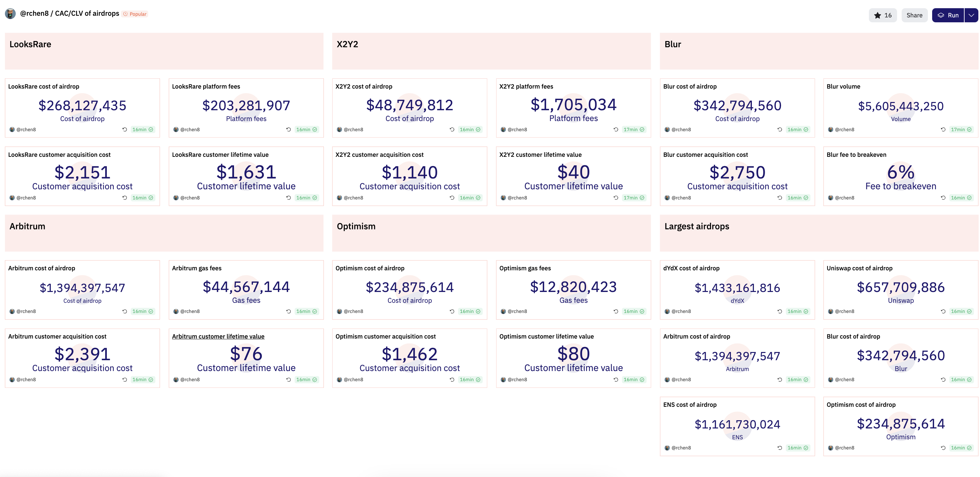Open LooksRare cost of airdrop title

(x=44, y=86)
